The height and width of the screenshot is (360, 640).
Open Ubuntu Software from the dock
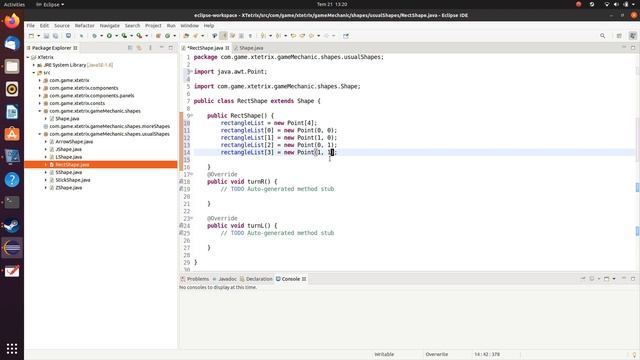12,134
